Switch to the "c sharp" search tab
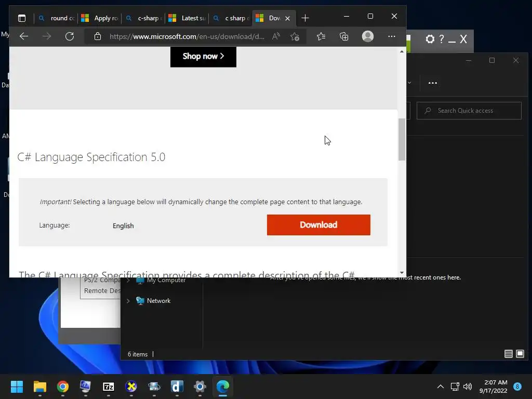The image size is (532, 399). [231, 18]
